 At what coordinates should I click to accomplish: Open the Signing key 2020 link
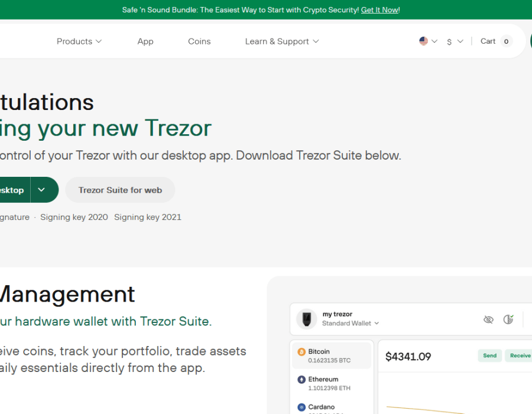pos(74,217)
